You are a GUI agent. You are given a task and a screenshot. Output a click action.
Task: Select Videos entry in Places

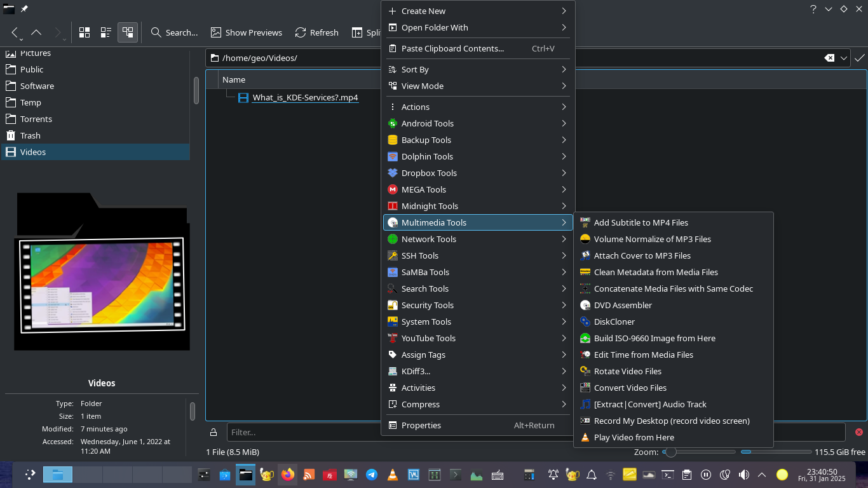(x=95, y=152)
